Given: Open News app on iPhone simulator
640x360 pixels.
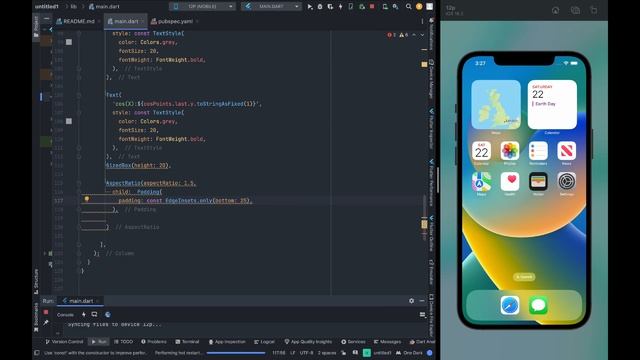Looking at the screenshot, I should click(x=567, y=151).
